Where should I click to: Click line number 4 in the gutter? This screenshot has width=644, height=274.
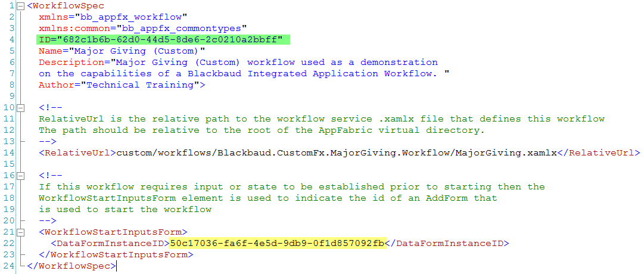coord(13,40)
